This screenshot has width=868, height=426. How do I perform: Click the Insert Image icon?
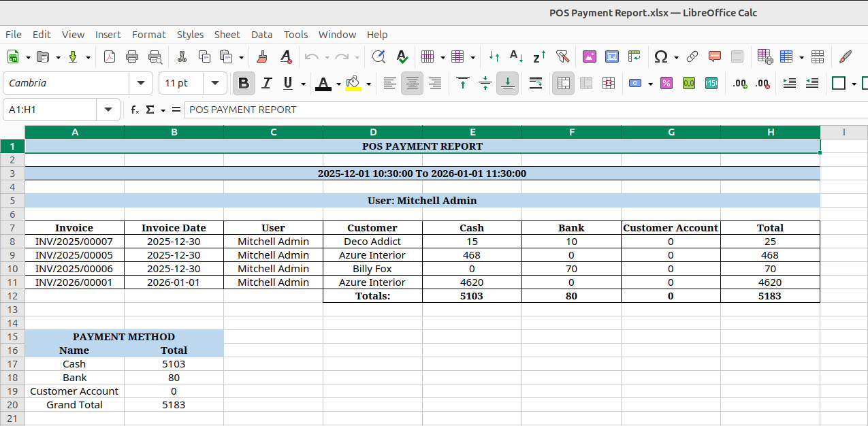tap(589, 57)
